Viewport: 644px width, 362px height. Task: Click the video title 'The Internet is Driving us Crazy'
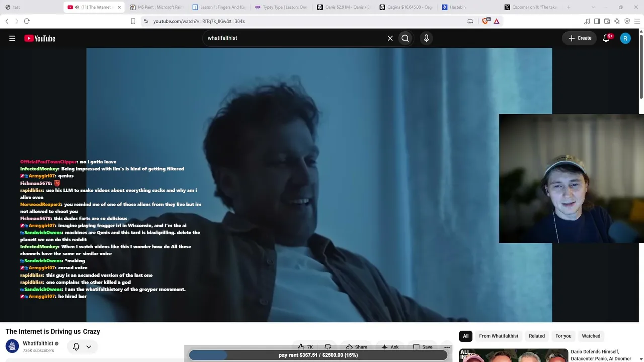(x=53, y=331)
